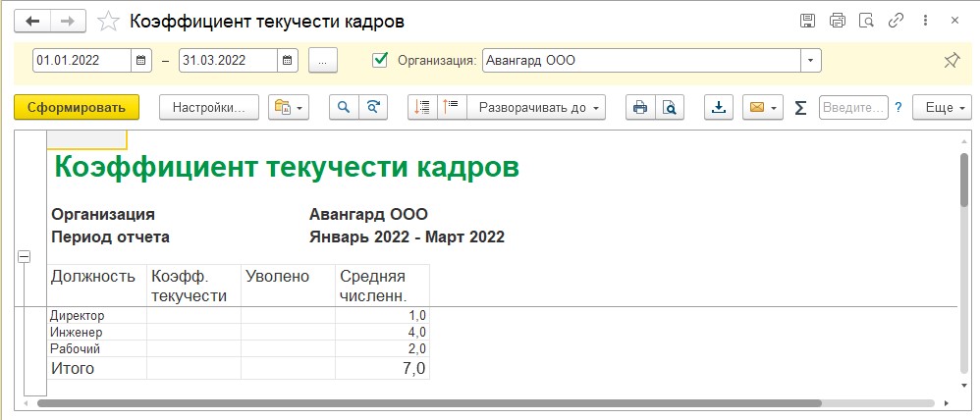The width and height of the screenshot is (980, 420).
Task: Click the magnifier search icon in toolbar
Action: coord(343,108)
